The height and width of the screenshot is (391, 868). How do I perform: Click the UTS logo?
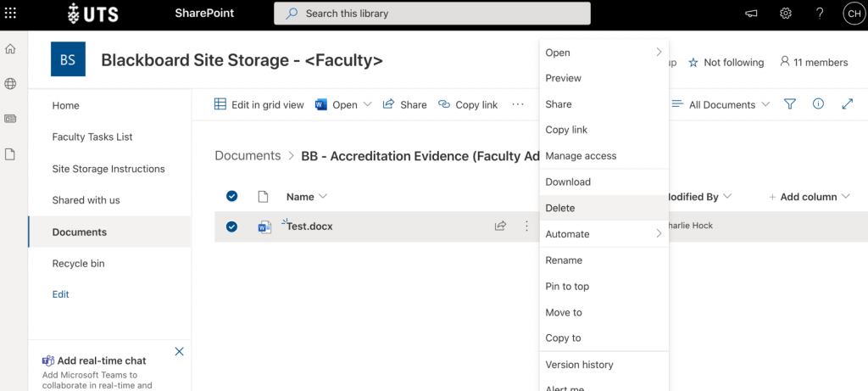(x=92, y=14)
